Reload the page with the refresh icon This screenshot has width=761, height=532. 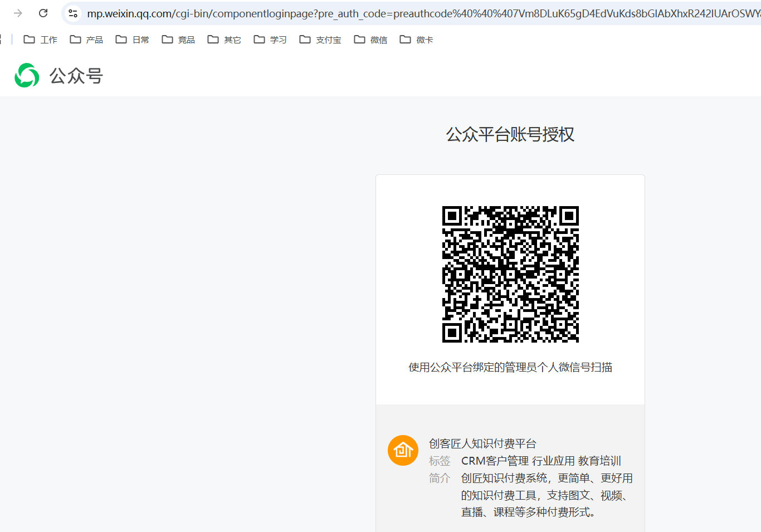point(43,13)
